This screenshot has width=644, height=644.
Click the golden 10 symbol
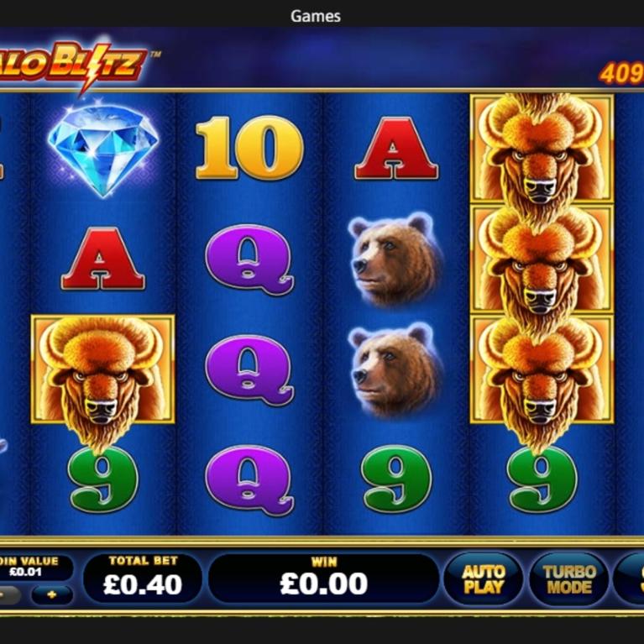(249, 148)
